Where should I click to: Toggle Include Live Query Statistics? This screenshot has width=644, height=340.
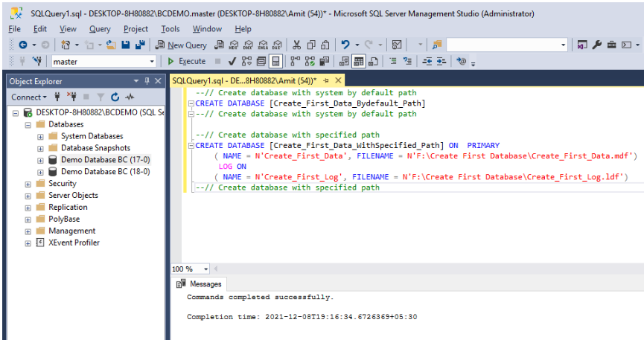click(x=310, y=61)
